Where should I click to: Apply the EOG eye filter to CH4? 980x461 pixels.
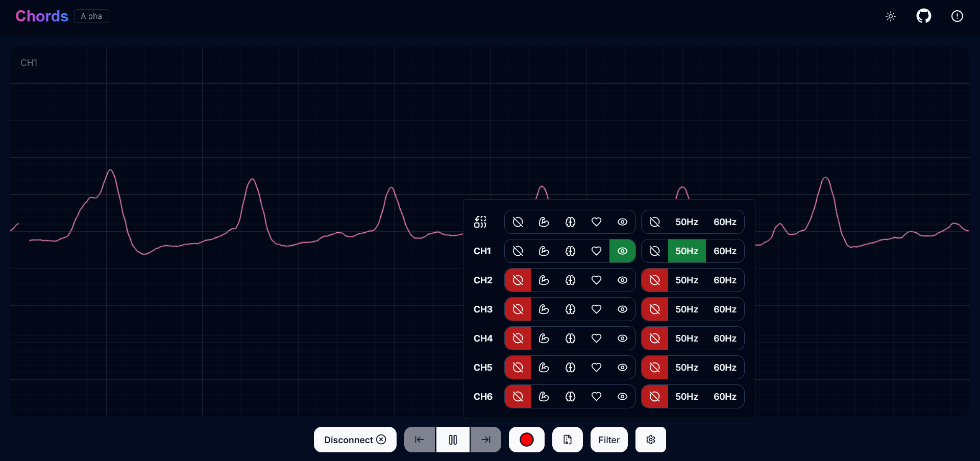pyautogui.click(x=622, y=338)
